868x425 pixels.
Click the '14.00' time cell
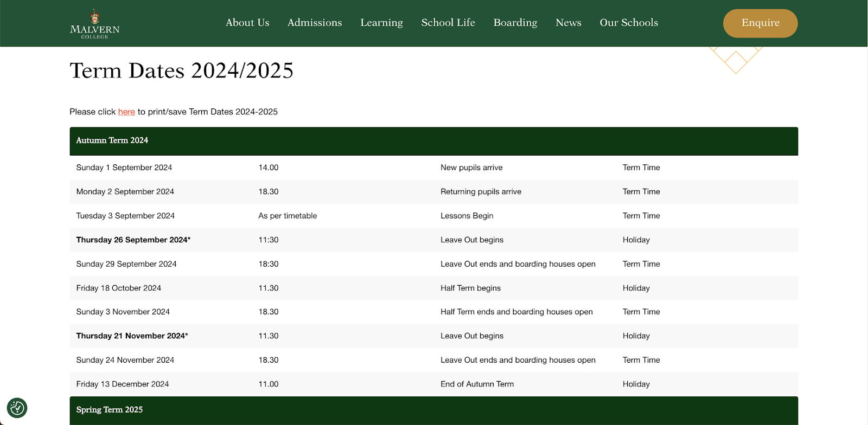(269, 168)
